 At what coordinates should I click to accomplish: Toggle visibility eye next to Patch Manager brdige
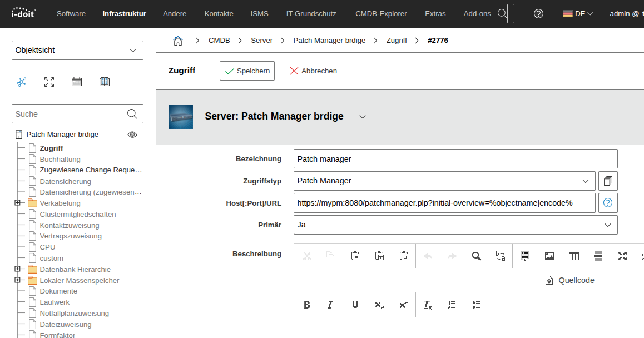point(132,135)
